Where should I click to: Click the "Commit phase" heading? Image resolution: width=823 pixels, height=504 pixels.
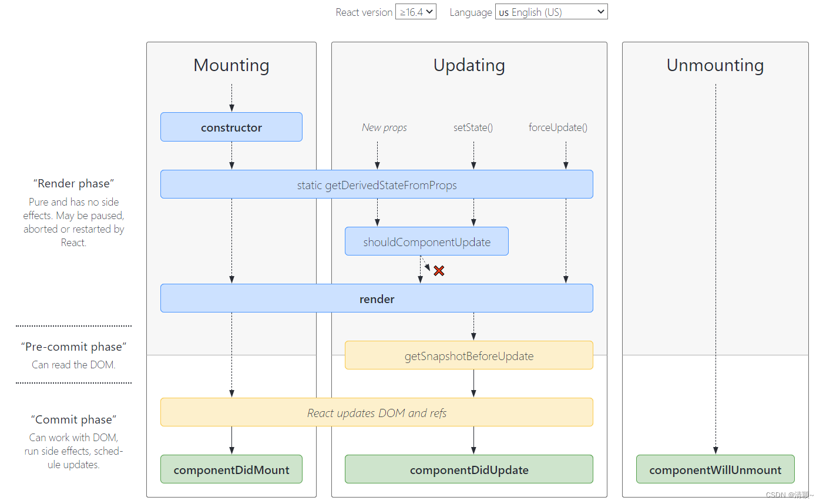click(x=73, y=419)
